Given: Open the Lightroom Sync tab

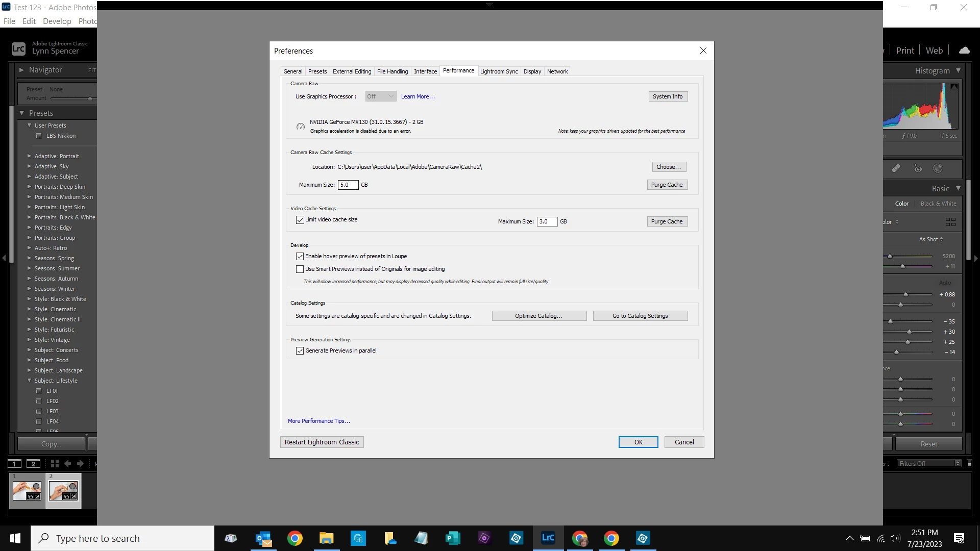Looking at the screenshot, I should point(499,71).
